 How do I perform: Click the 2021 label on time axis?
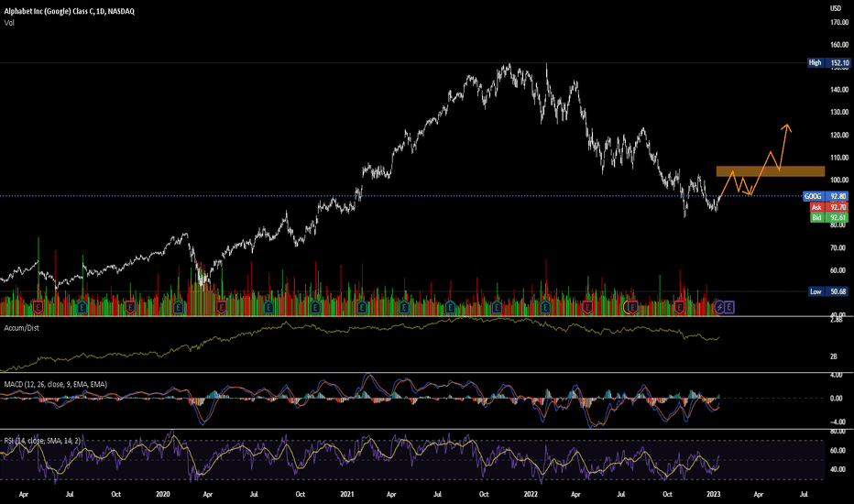click(347, 494)
